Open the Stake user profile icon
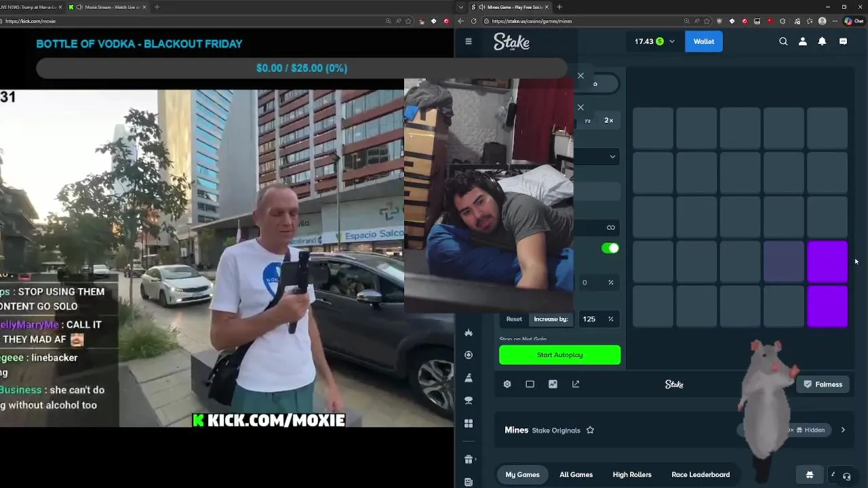The image size is (868, 488). (803, 41)
